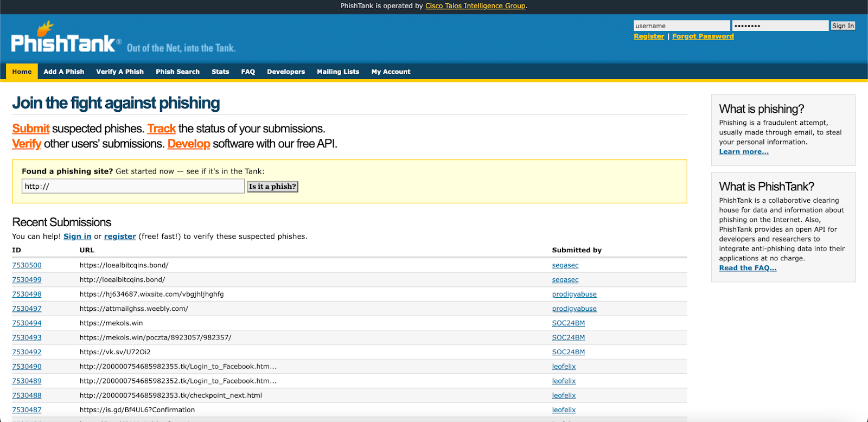Image resolution: width=868 pixels, height=422 pixels.
Task: Click the register link in Recent Submissions
Action: pyautogui.click(x=120, y=236)
